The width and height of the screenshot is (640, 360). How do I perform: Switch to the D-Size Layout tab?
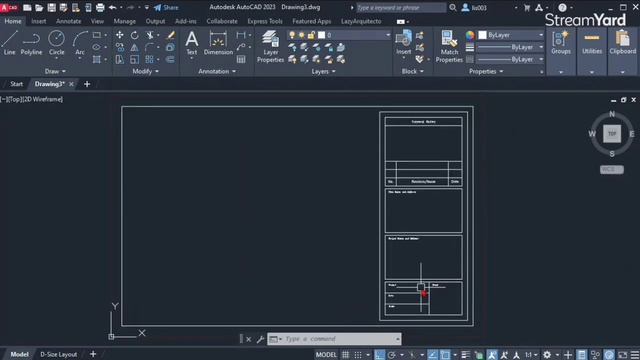[x=58, y=354]
